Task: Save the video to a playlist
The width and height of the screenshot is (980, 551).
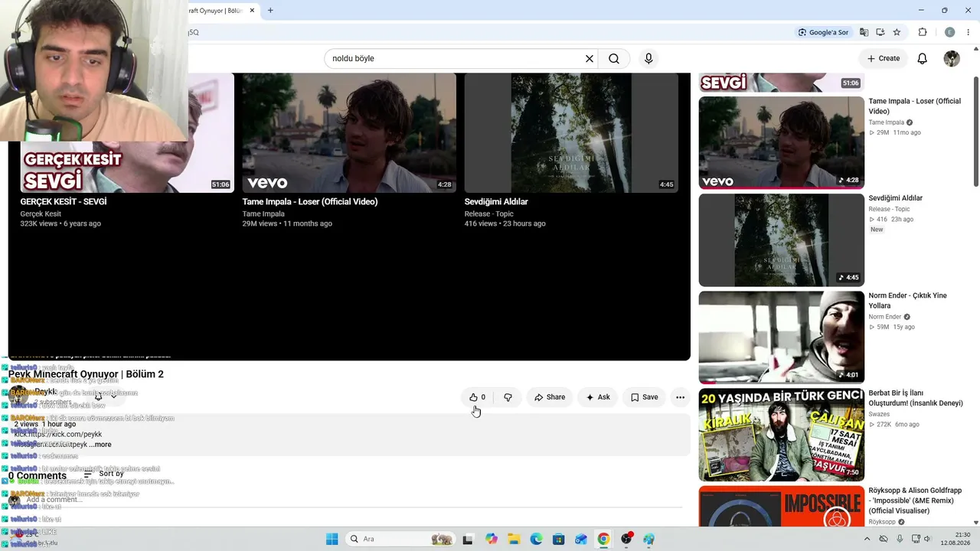Action: click(645, 397)
